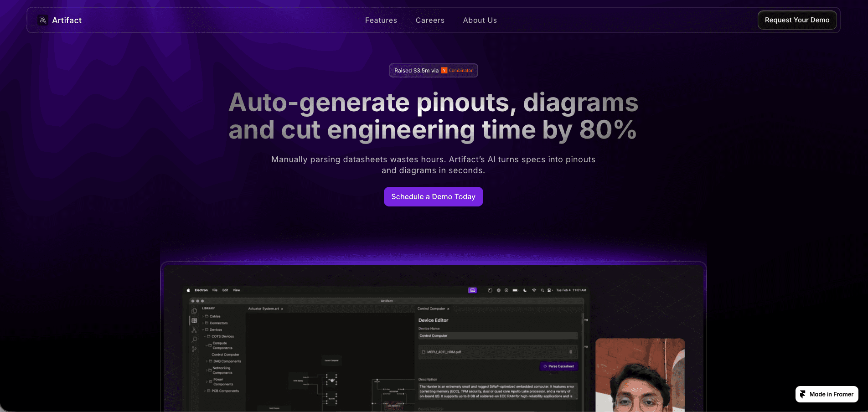This screenshot has width=868, height=412.
Task: Select the Control Computer tree item
Action: (x=225, y=355)
